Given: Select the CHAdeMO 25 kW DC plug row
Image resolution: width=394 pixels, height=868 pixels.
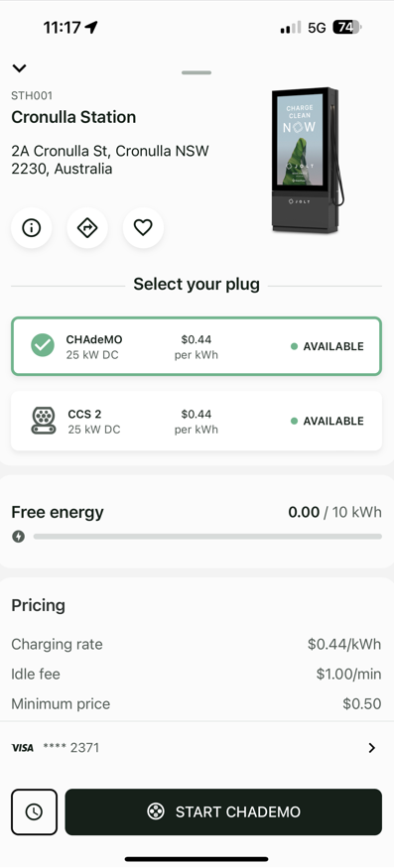Looking at the screenshot, I should (197, 346).
